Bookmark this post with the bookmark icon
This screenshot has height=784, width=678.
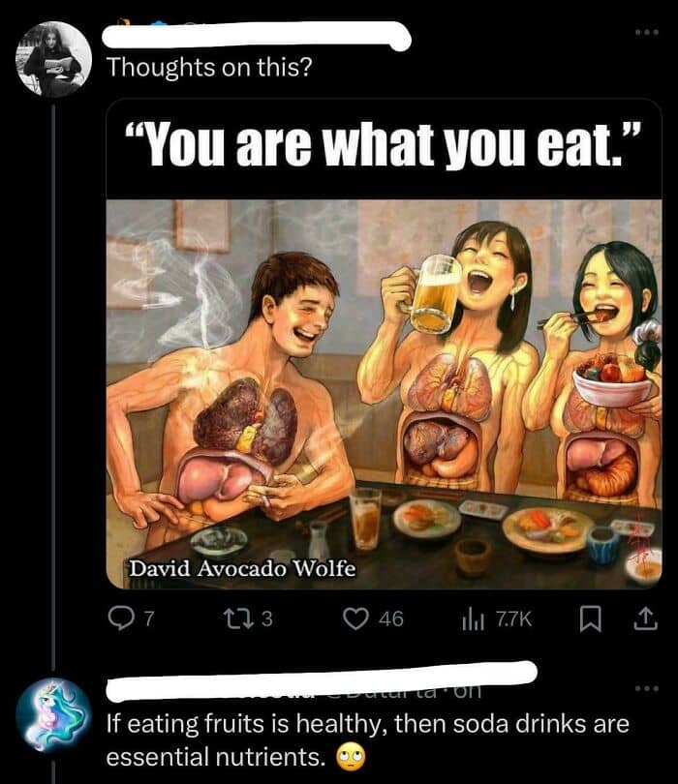pos(590,619)
